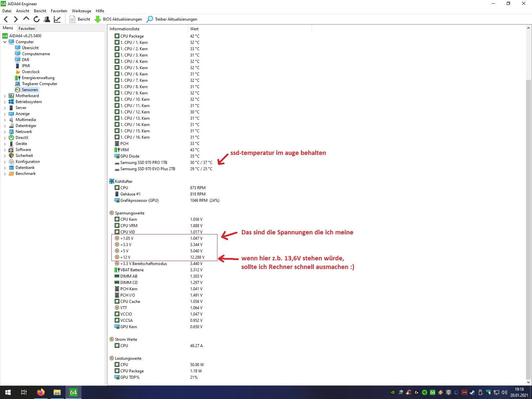Go up one level with the Up arrow
Screen dimensions: 532x399
point(26,19)
